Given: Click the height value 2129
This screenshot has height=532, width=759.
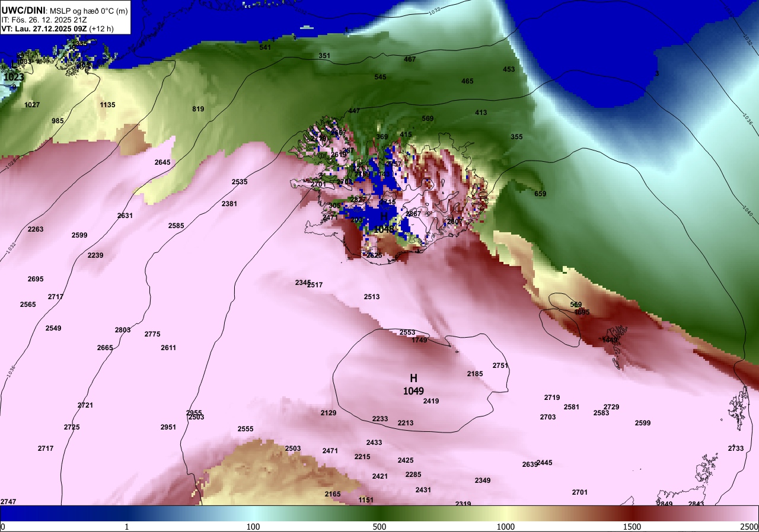Looking at the screenshot, I should point(329,413).
